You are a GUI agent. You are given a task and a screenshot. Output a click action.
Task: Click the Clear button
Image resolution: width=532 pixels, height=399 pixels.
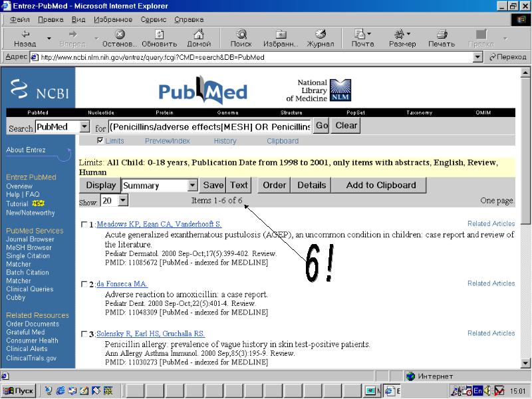(346, 126)
